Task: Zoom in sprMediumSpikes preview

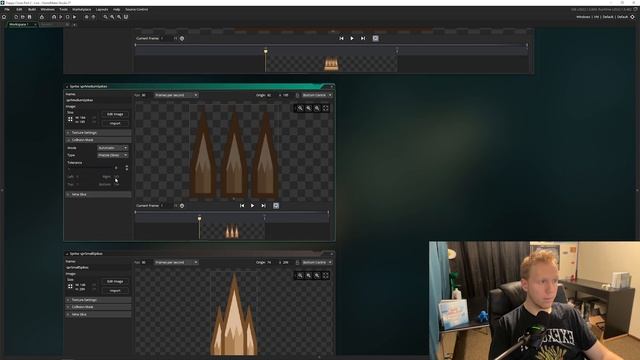Action: (x=317, y=108)
